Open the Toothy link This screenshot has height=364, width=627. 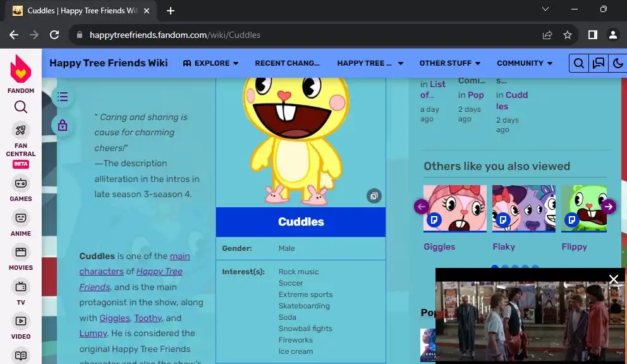tap(148, 318)
